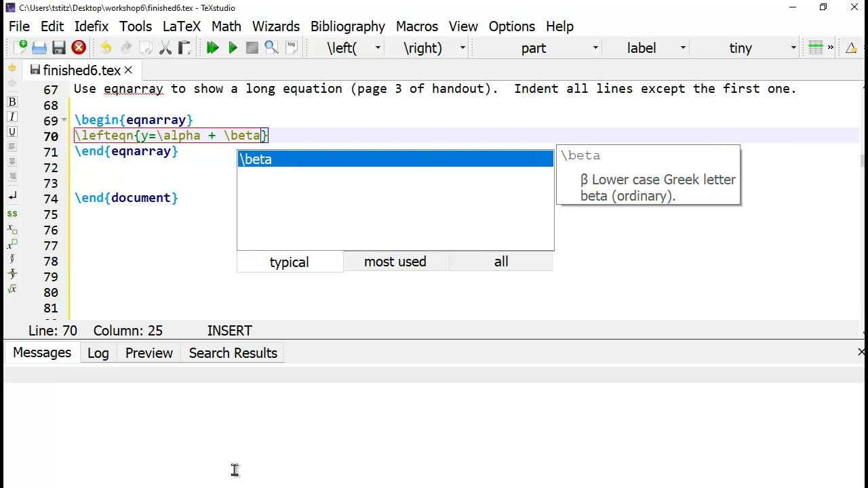Open the View Log icon
The height and width of the screenshot is (488, 868).
coord(292,47)
